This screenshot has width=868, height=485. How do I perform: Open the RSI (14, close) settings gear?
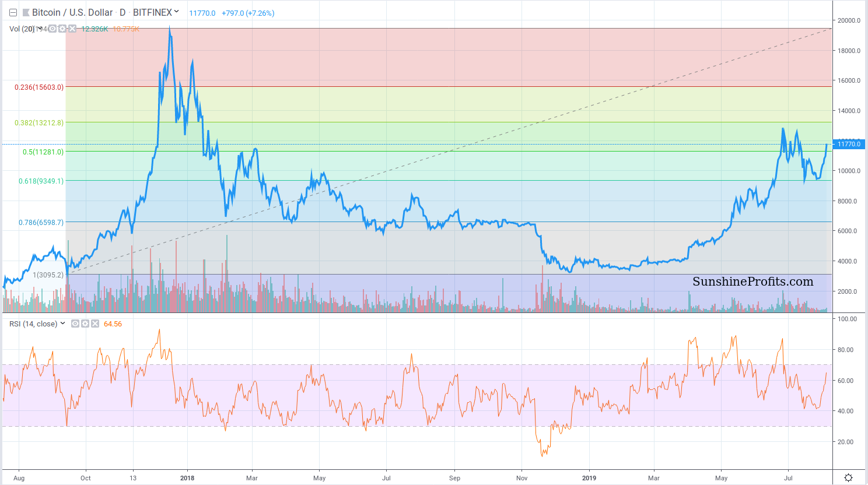pyautogui.click(x=85, y=324)
